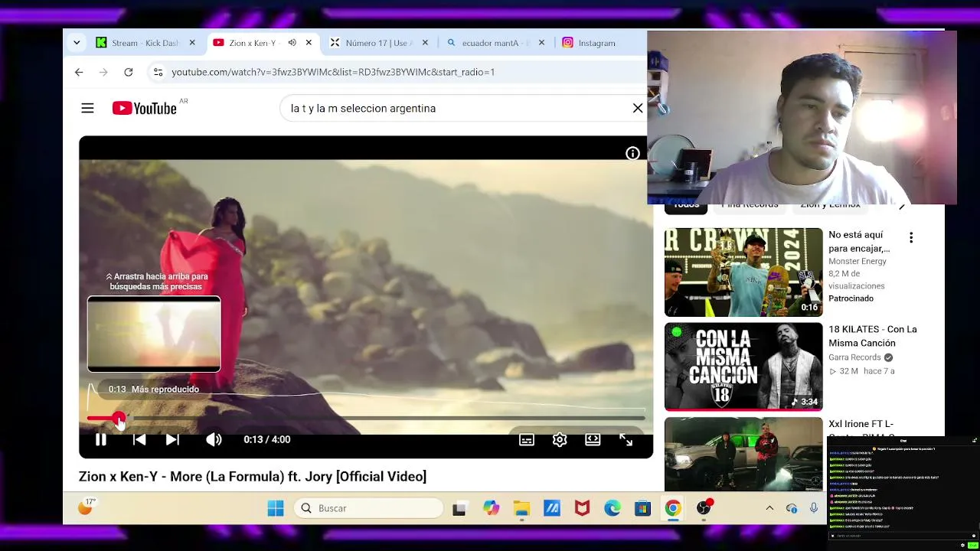This screenshot has width=980, height=551.
Task: Close the Zion x Ken-Y tab
Action: (309, 43)
